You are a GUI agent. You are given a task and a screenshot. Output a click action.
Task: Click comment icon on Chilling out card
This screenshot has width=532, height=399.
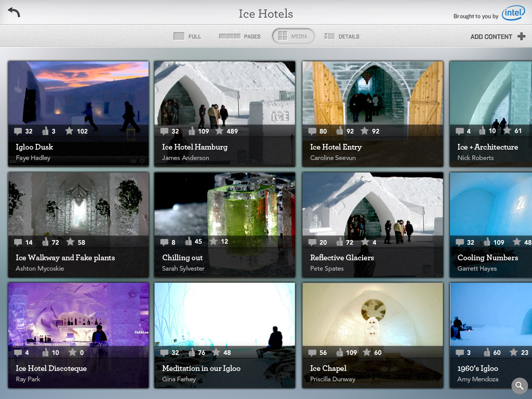pyautogui.click(x=164, y=242)
